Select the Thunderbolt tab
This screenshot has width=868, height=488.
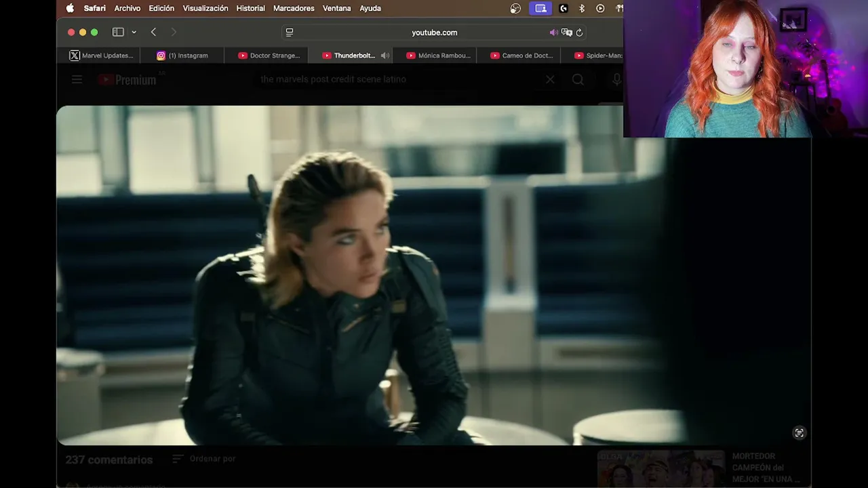click(x=349, y=56)
